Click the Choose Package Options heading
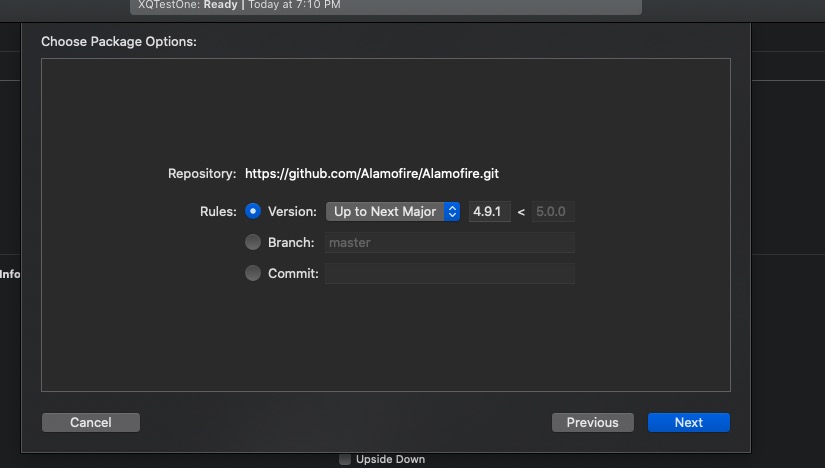The image size is (825, 468). click(119, 42)
